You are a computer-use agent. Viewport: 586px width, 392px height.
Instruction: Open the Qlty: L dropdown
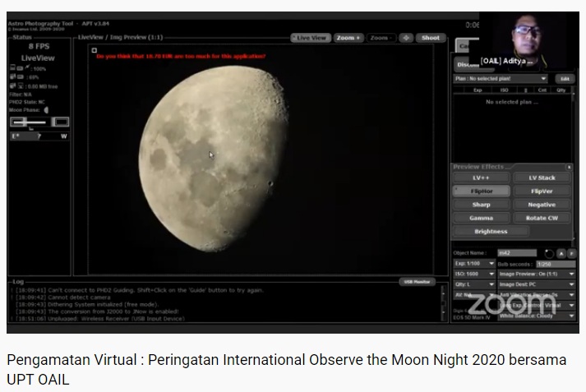click(474, 284)
